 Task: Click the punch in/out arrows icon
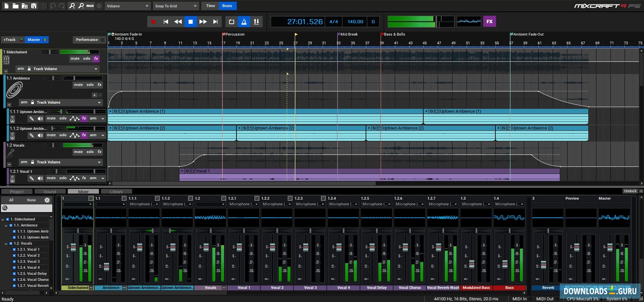tap(257, 21)
